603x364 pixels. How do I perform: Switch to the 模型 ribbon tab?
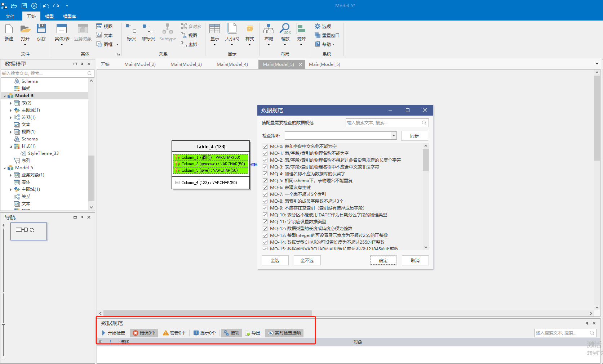pos(49,16)
